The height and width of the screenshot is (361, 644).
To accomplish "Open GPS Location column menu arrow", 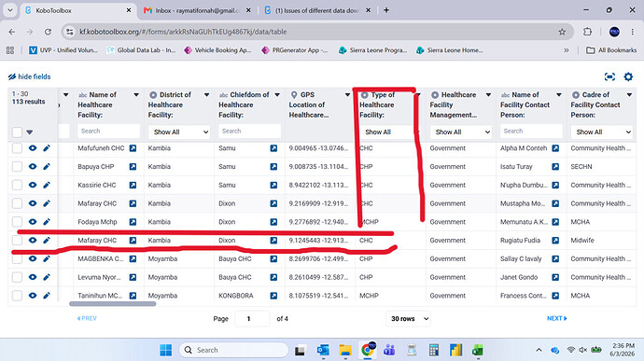I will coord(347,95).
